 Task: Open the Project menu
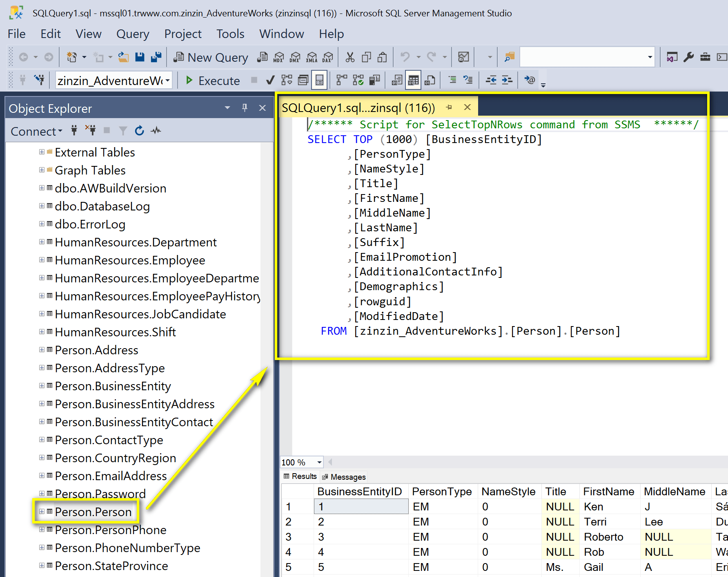coord(183,34)
